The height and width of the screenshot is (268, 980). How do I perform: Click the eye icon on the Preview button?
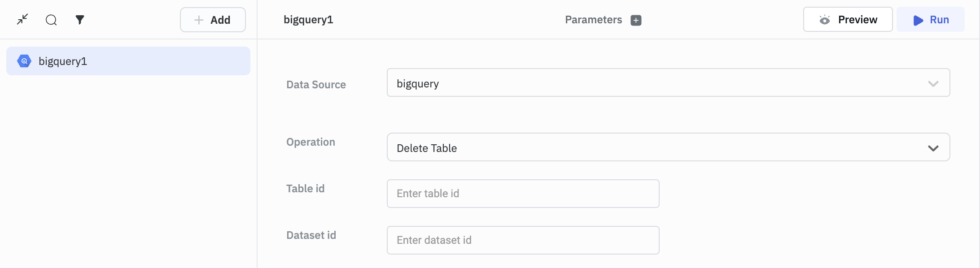(x=824, y=20)
